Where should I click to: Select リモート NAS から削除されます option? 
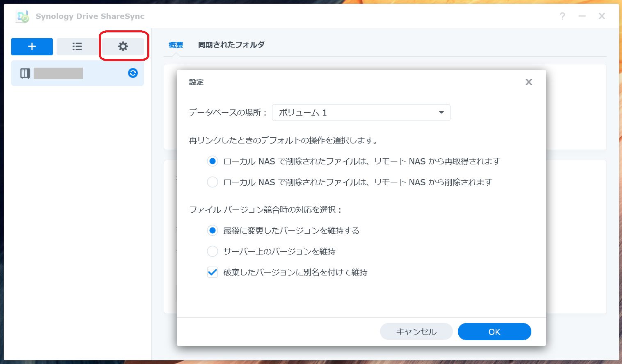[212, 182]
